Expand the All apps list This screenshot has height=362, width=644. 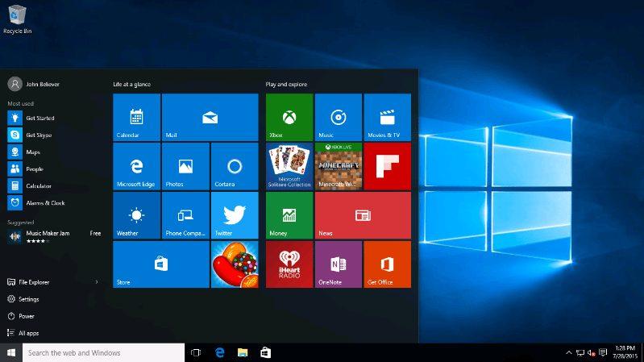click(27, 333)
